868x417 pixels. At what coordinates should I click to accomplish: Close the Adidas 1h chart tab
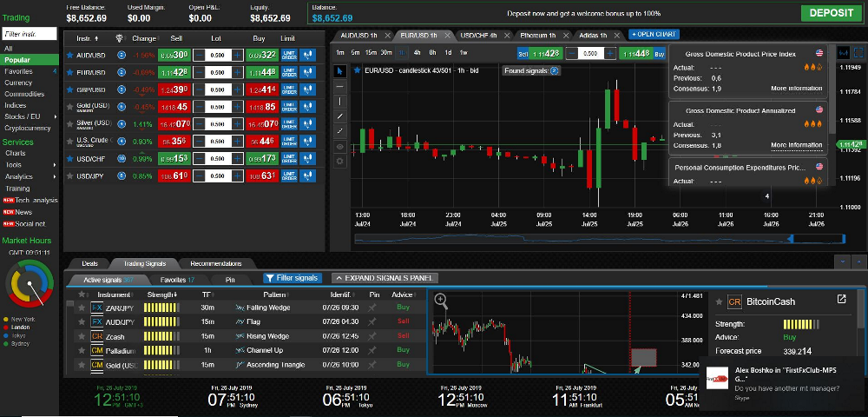tap(618, 35)
